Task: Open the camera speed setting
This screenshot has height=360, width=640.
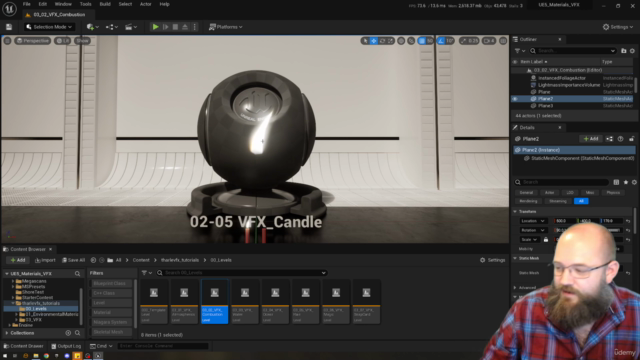Action: coord(489,41)
